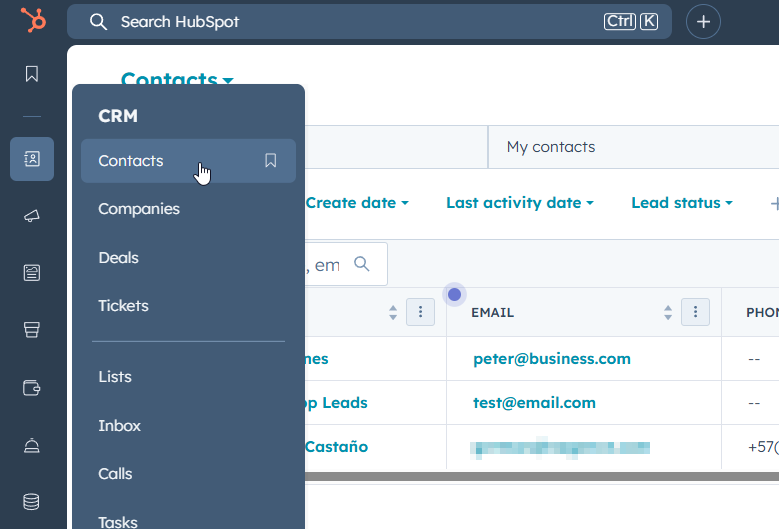Open the three-dot menu for Name column
The height and width of the screenshot is (529, 779).
point(420,312)
